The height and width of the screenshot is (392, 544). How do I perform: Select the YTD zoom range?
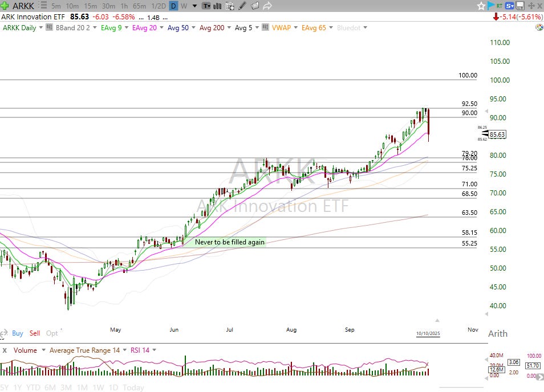pyautogui.click(x=33, y=387)
